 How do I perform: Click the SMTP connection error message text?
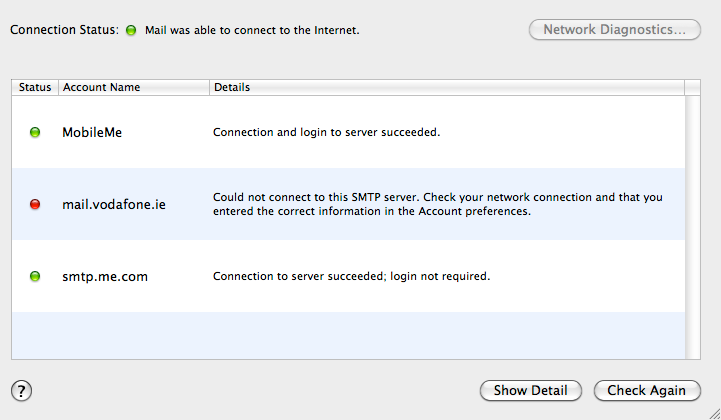[437, 204]
